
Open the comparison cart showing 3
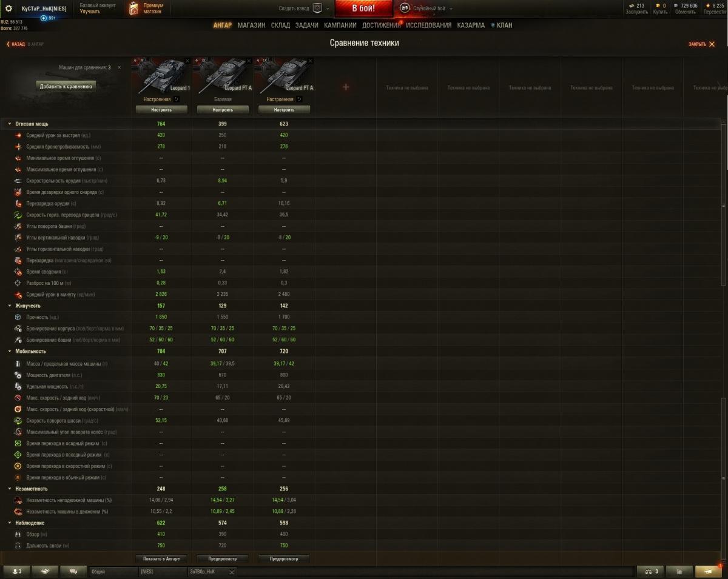pyautogui.click(x=650, y=571)
